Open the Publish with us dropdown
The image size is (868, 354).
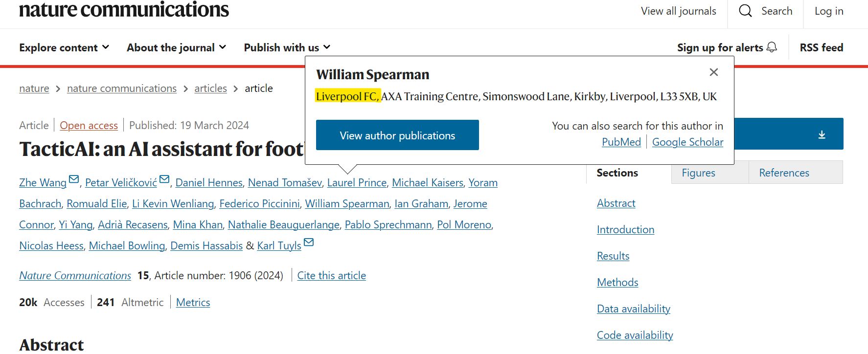287,47
